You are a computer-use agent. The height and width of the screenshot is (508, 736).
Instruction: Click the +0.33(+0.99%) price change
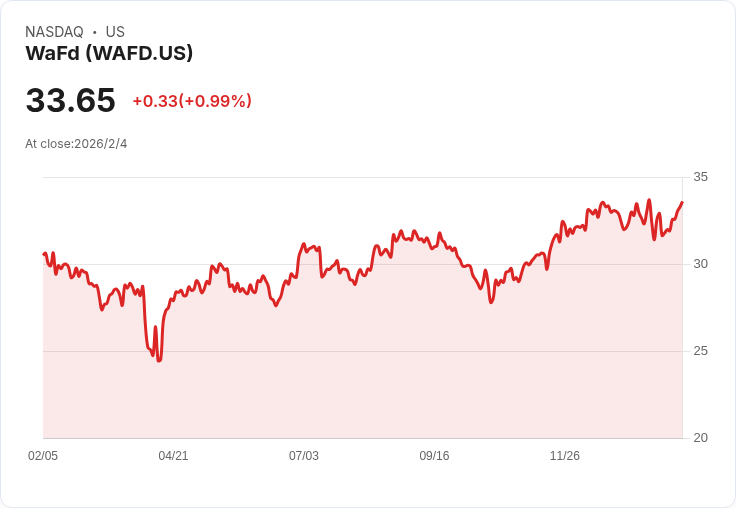pyautogui.click(x=192, y=101)
